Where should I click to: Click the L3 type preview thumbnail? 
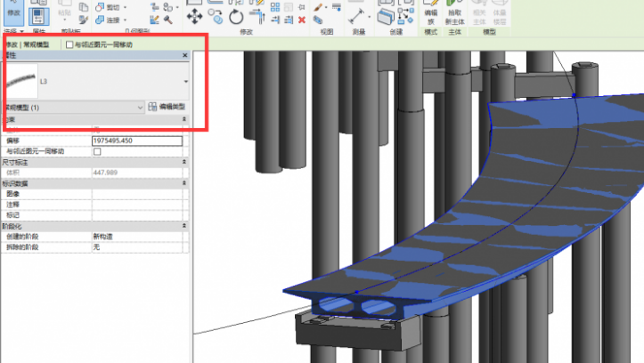pos(20,81)
